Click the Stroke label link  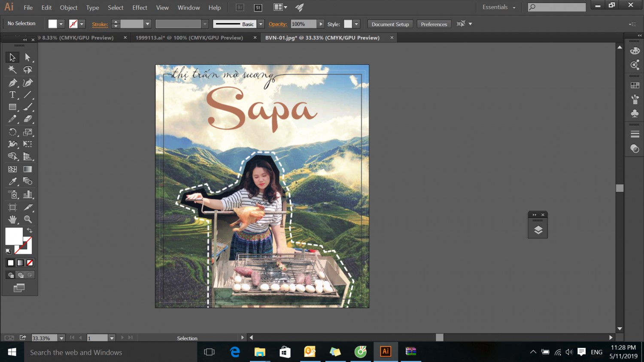pyautogui.click(x=100, y=24)
